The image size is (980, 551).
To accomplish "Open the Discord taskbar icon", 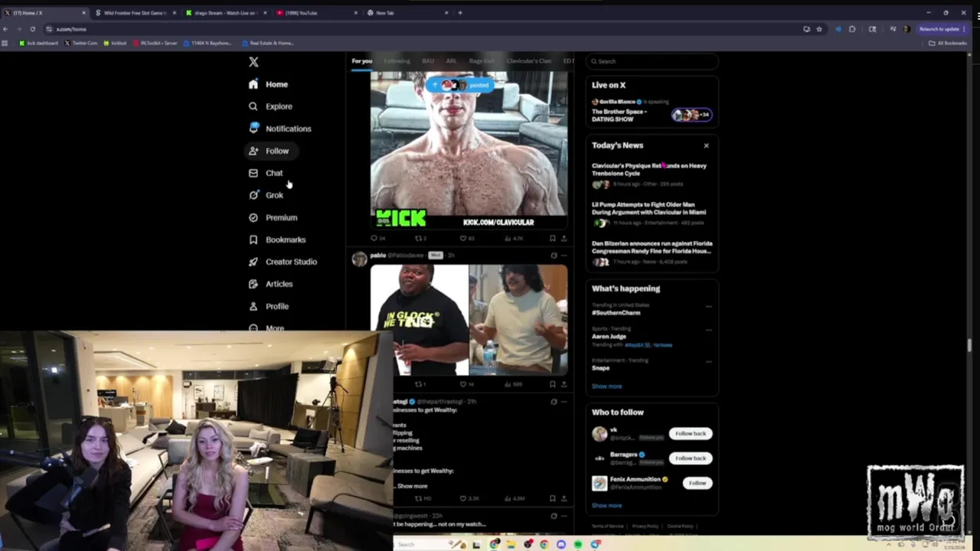I will 561,544.
